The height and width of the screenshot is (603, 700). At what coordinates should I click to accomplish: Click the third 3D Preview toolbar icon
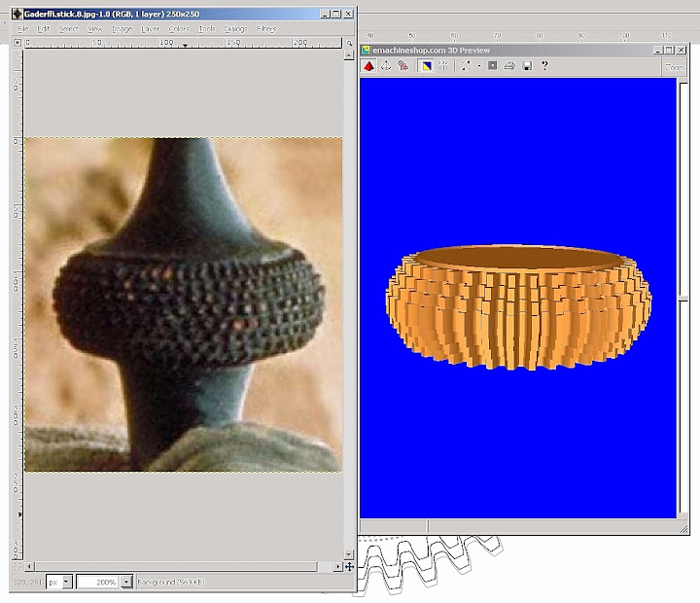click(x=403, y=66)
